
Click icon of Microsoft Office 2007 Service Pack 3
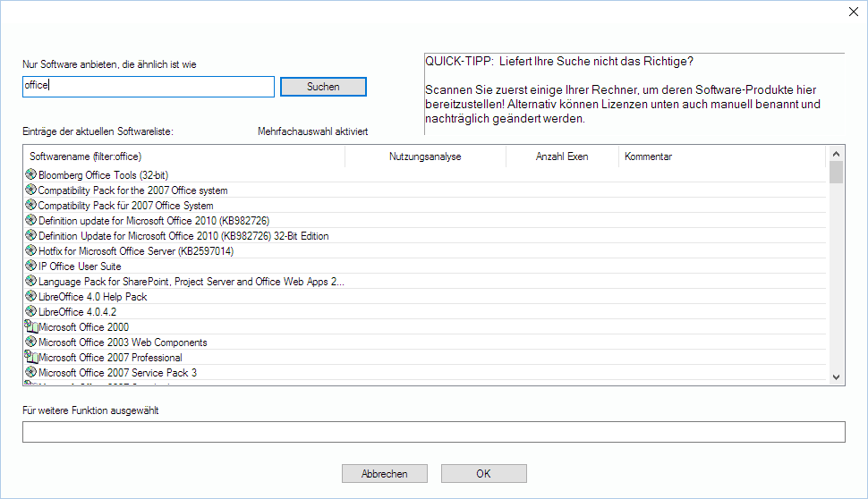[x=31, y=372]
